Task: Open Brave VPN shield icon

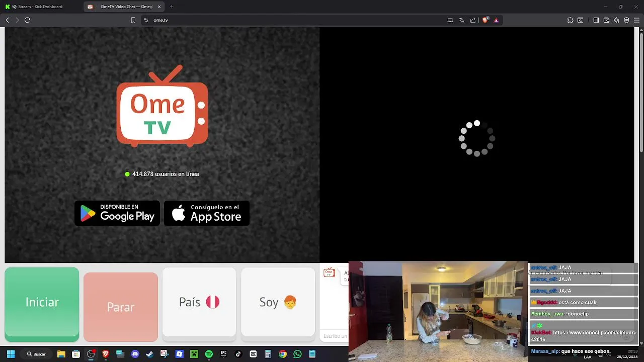Action: click(626, 20)
